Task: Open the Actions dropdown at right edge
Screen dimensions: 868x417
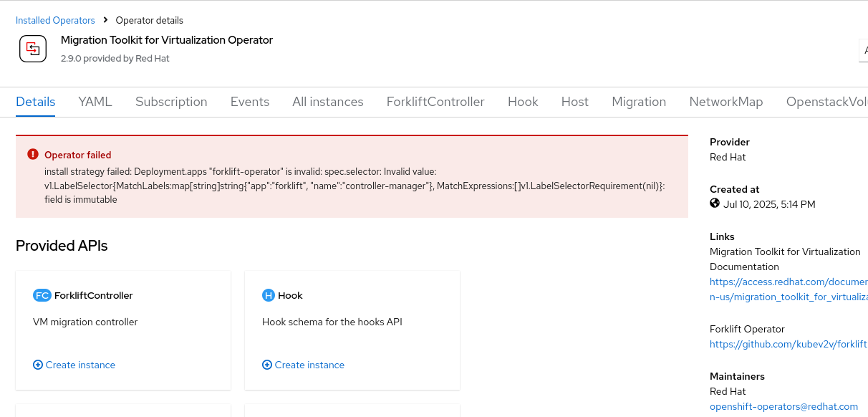Action: 862,51
